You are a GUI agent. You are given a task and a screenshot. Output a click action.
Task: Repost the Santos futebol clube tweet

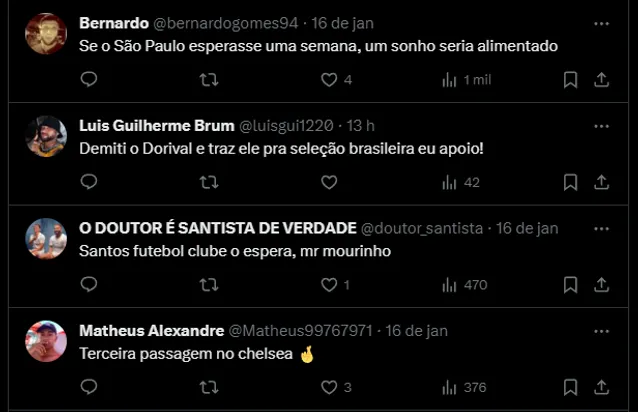click(209, 285)
